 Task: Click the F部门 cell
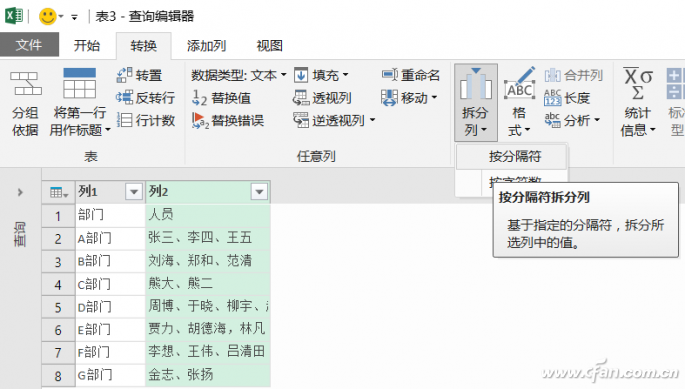110,352
